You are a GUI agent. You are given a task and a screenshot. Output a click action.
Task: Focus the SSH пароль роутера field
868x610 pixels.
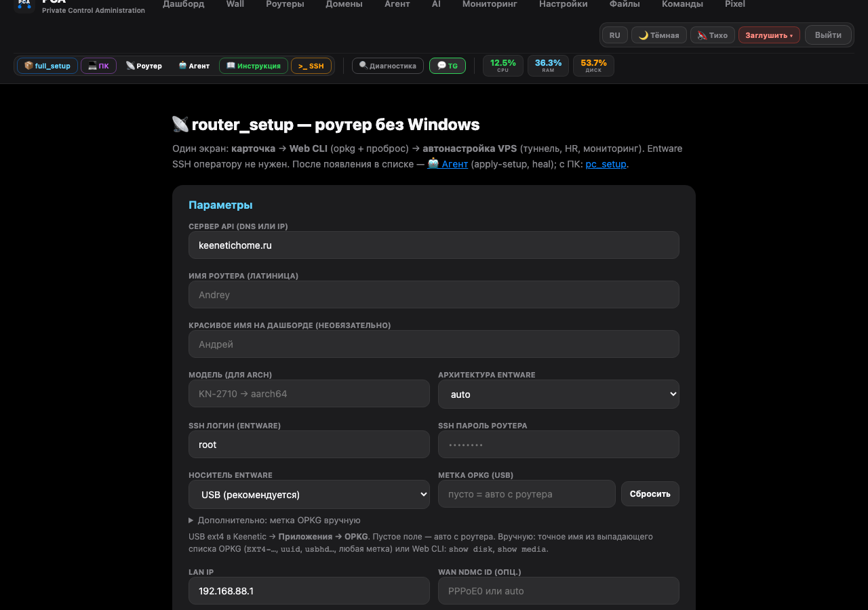pos(559,444)
